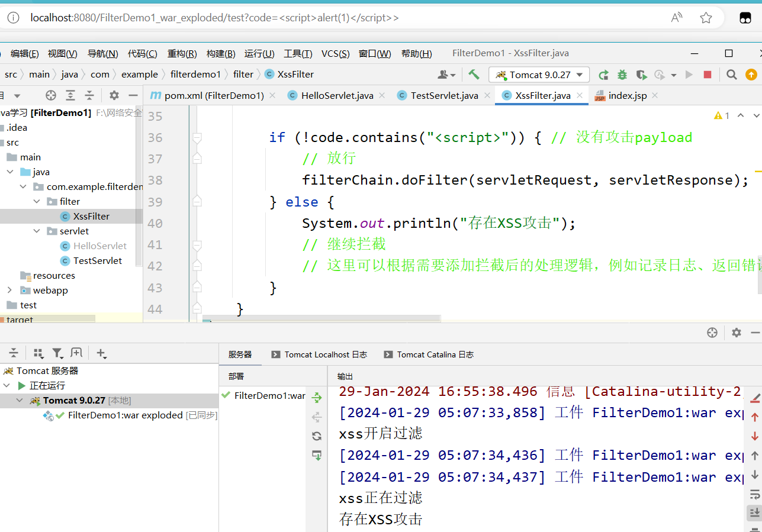The image size is (762, 532).
Task: Run with Coverage shield icon
Action: click(641, 75)
